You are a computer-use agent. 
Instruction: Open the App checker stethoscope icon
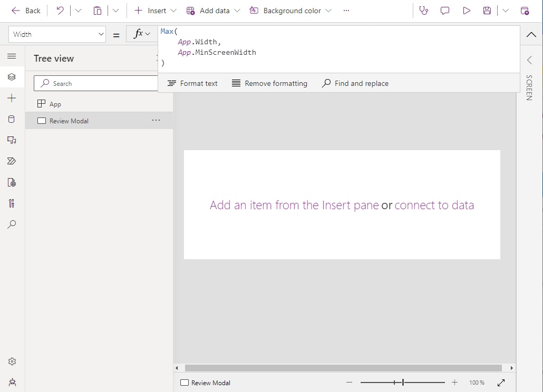point(424,11)
